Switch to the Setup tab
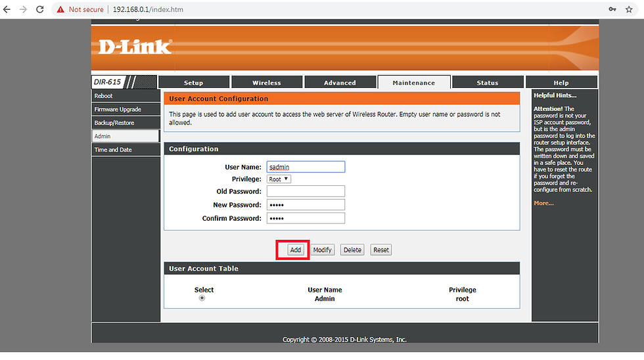 [193, 82]
